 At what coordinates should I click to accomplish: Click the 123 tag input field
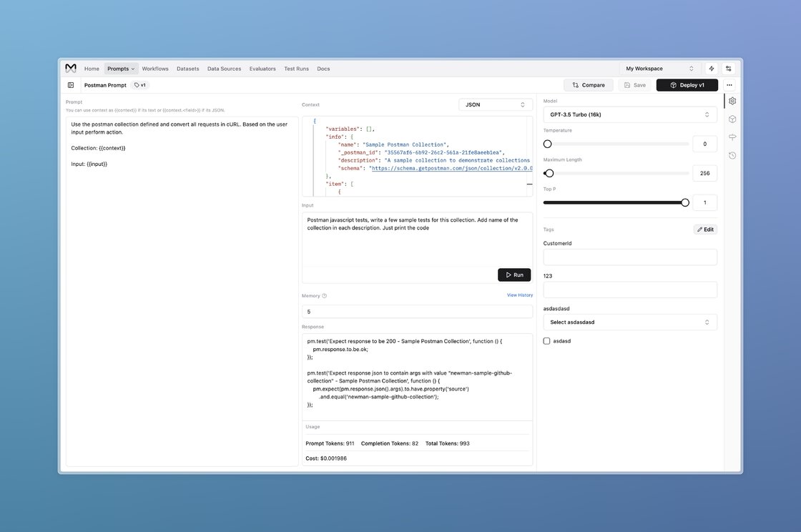(630, 290)
